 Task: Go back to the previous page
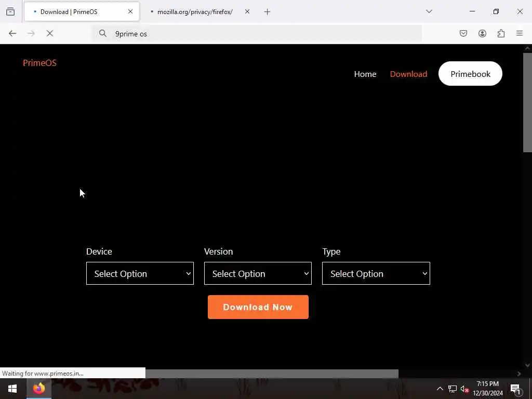coord(12,33)
